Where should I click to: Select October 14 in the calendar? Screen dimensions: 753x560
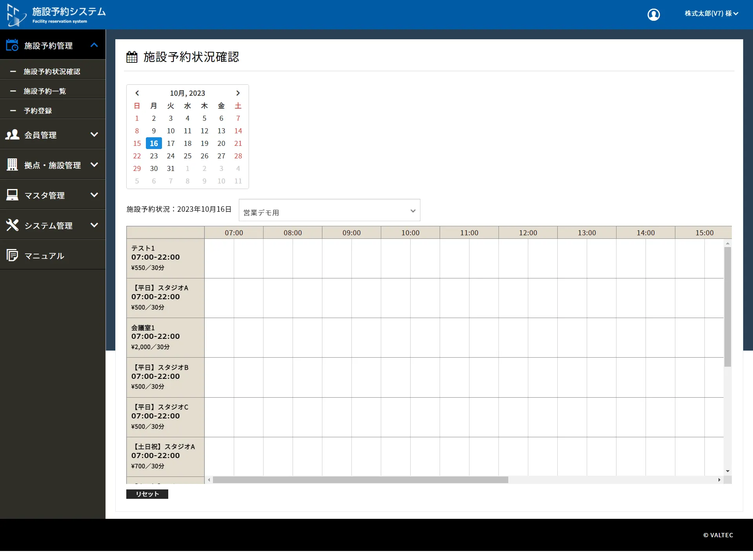coord(238,131)
